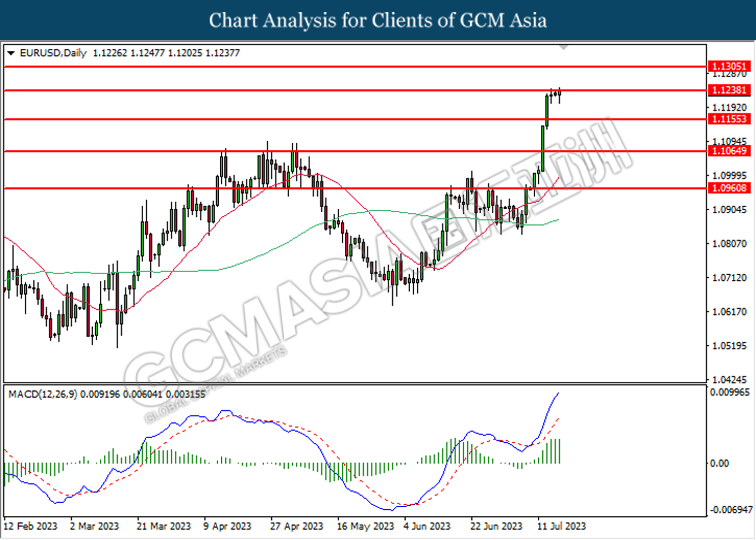Viewport: 756px width, 540px height.
Task: Select the 2 Mar 2023 date label
Action: pos(94,526)
